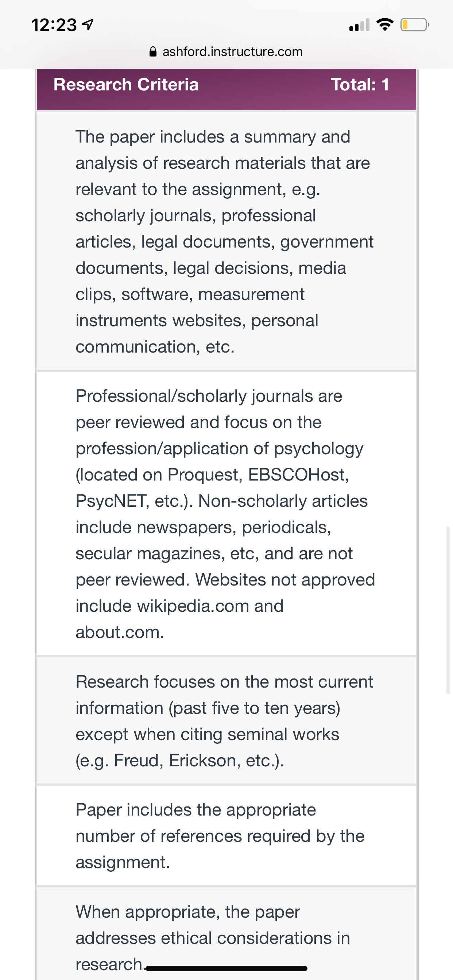The height and width of the screenshot is (980, 453).
Task: Select the most current information criterion row
Action: tap(226, 720)
